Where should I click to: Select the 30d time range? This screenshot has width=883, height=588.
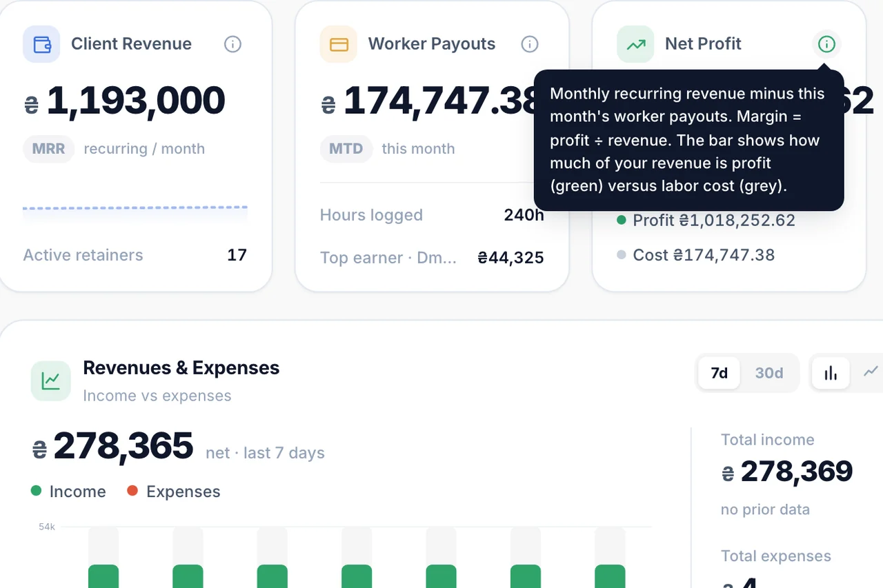pyautogui.click(x=769, y=373)
